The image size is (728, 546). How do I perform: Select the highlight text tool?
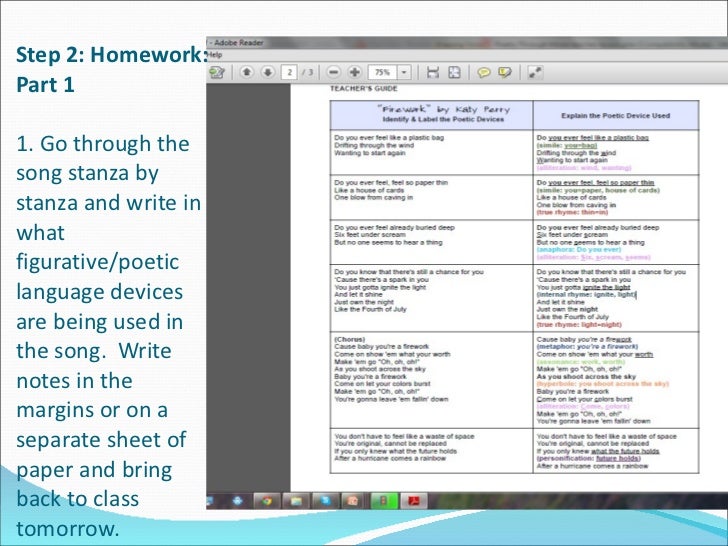pos(505,72)
